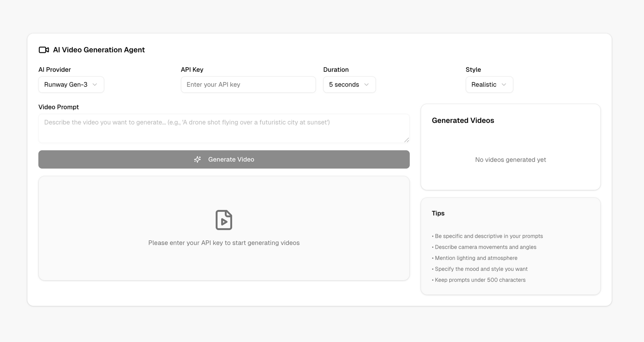Click the video file placeholder icon

[224, 220]
